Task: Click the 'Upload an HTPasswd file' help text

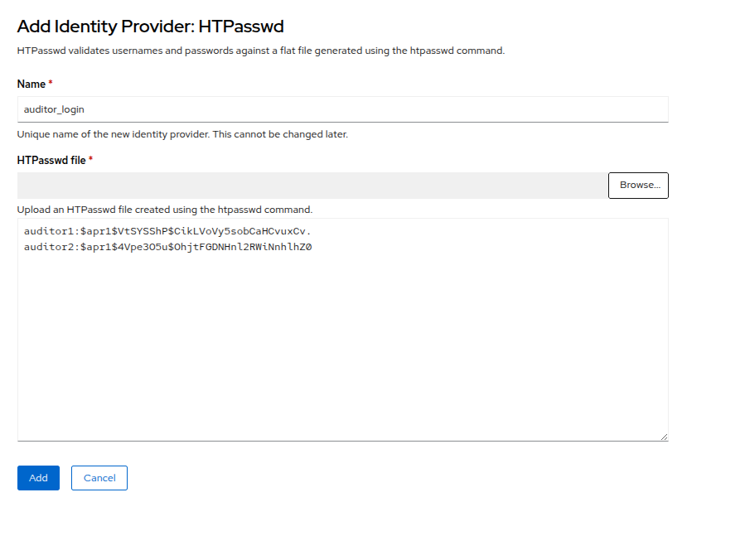Action: pos(165,210)
